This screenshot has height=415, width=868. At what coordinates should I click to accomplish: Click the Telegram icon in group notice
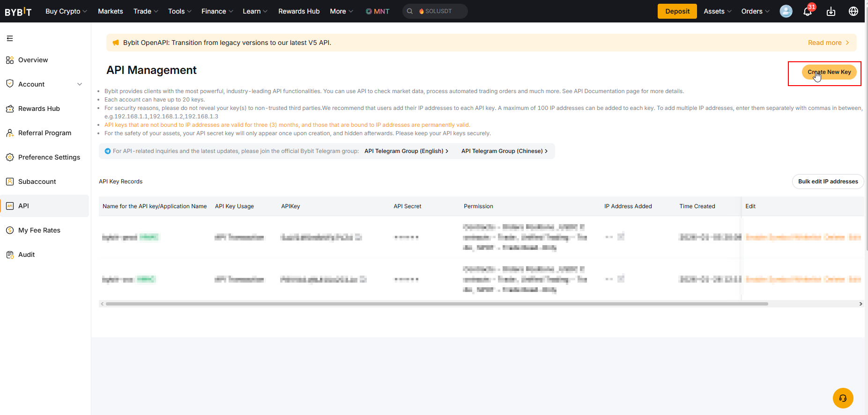click(x=108, y=151)
